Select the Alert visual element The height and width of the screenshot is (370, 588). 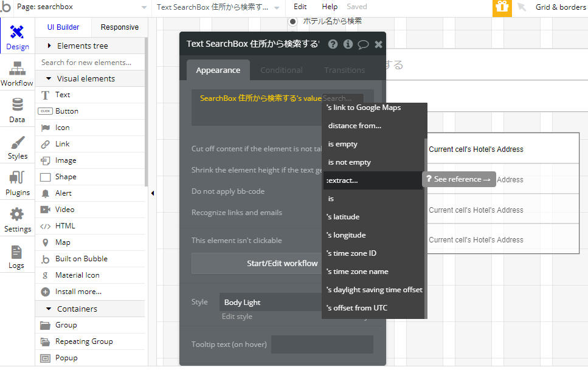[90, 193]
